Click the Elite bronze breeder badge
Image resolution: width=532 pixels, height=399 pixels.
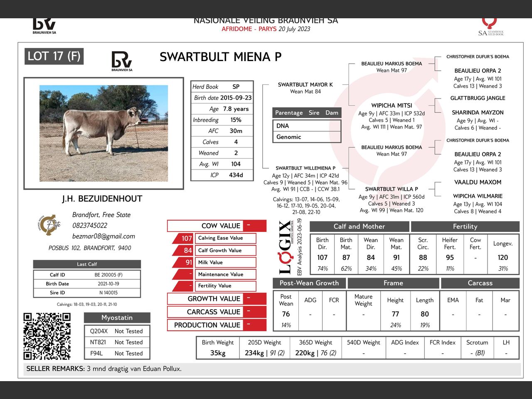pyautogui.click(x=50, y=225)
